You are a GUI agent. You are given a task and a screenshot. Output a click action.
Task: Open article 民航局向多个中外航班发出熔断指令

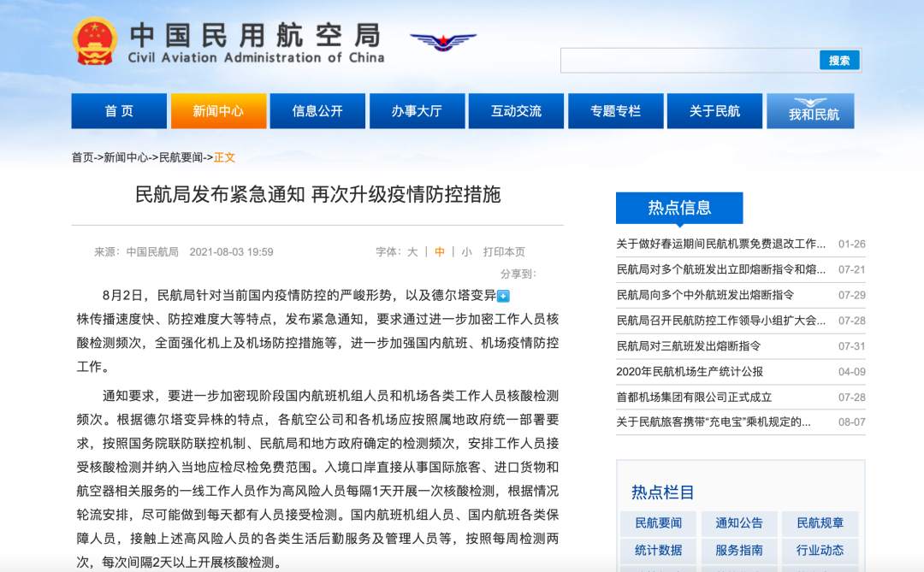pyautogui.click(x=705, y=294)
